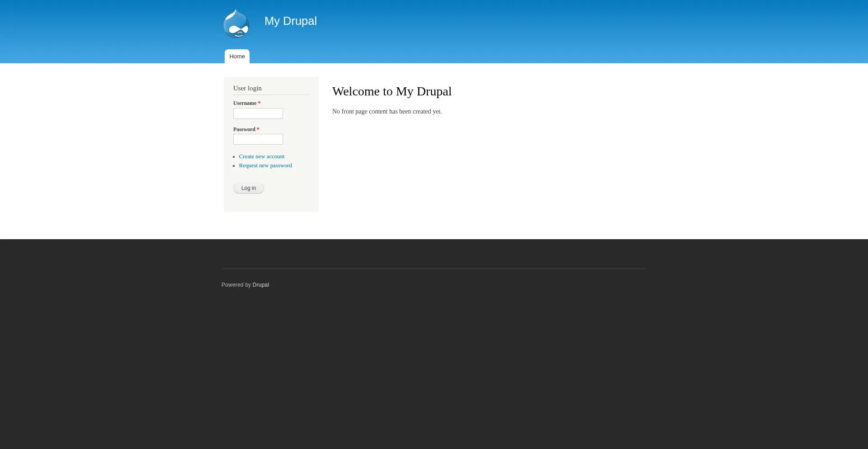Open the My Drupal site title link
Viewport: 868px width, 449px height.
291,21
